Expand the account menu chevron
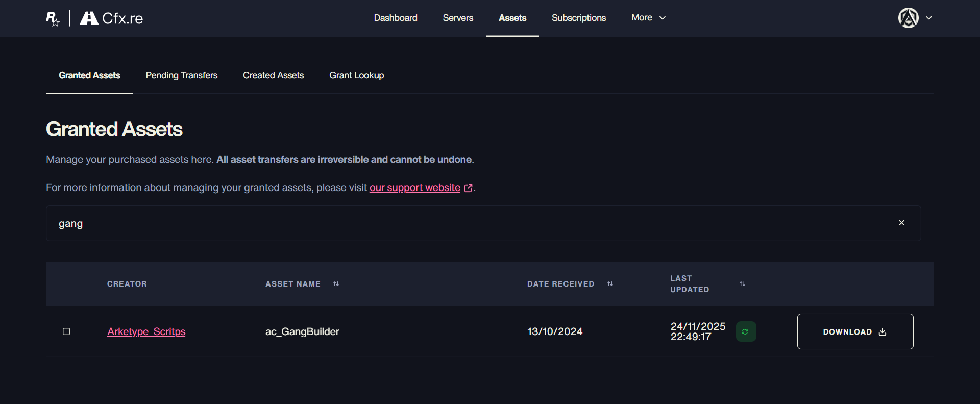 (x=929, y=18)
